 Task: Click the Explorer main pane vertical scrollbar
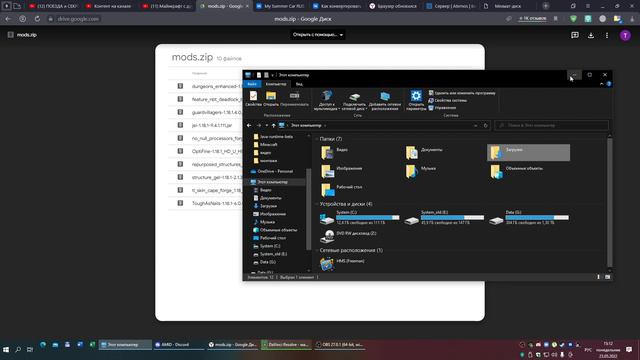point(610,202)
